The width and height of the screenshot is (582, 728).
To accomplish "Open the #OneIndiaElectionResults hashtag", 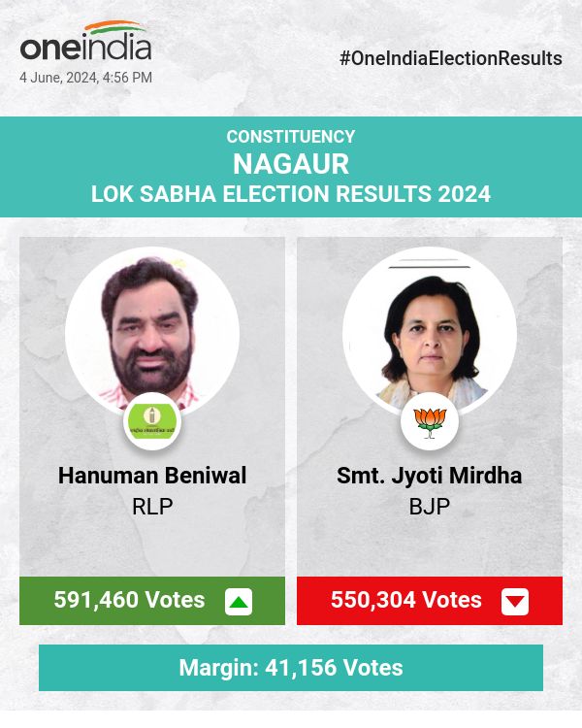I will 451,58.
